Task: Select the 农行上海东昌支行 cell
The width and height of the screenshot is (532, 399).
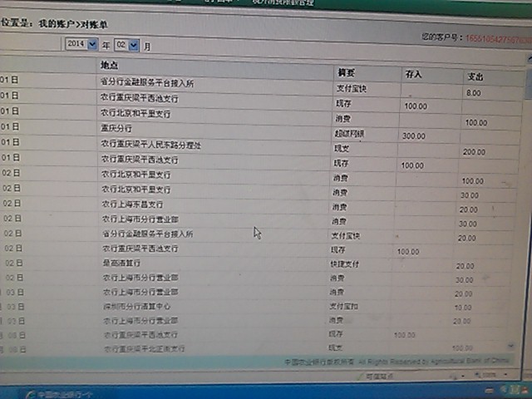Action: pos(133,204)
